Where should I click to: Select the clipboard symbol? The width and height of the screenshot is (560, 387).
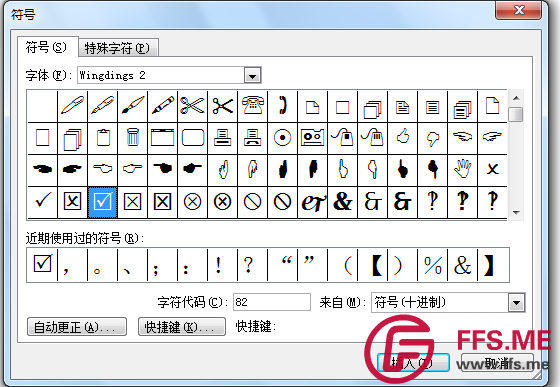102,138
